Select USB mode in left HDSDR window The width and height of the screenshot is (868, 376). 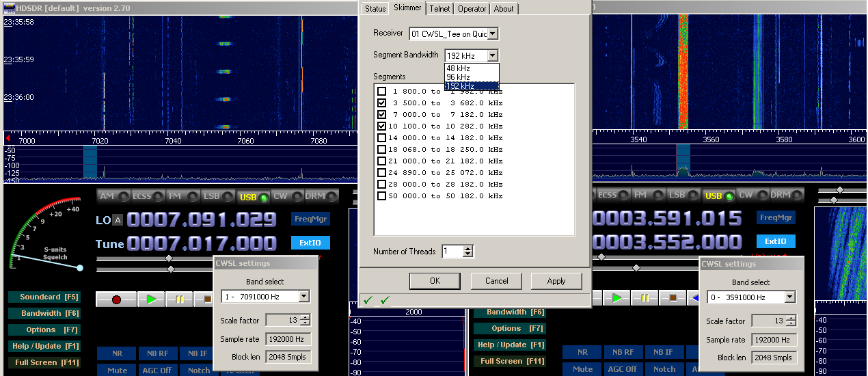point(254,197)
